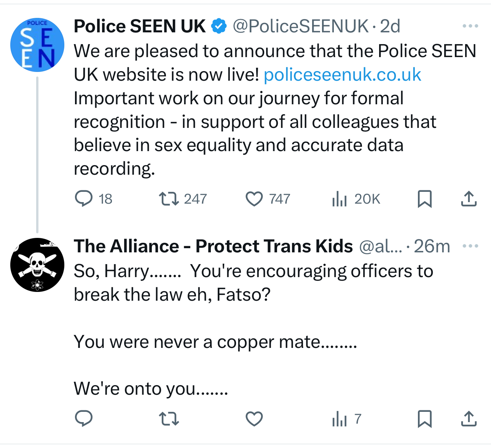Image resolution: width=491 pixels, height=448 pixels.
Task: Like the Police SEEN UK tweet
Action: pos(254,199)
